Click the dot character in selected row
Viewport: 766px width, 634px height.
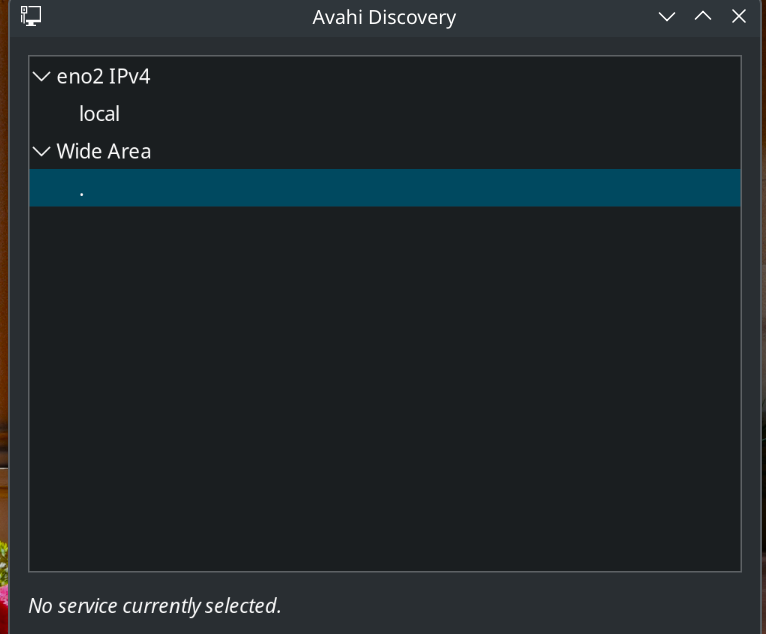[82, 194]
